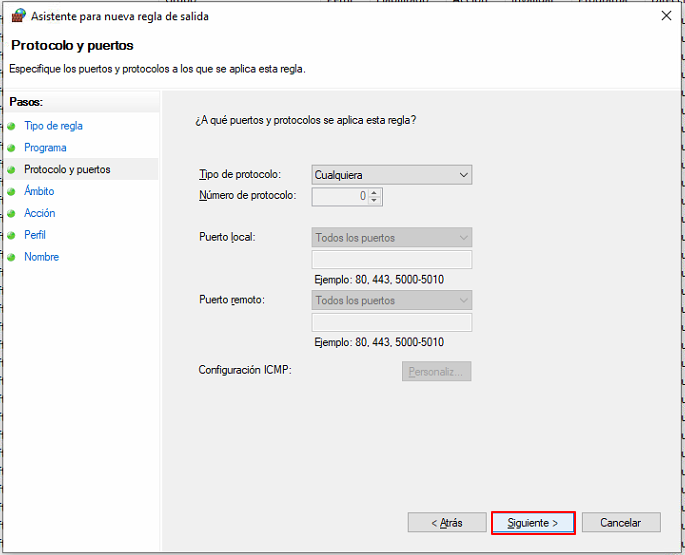Click green bullet beside Perfil step
The image size is (685, 555).
11,236
